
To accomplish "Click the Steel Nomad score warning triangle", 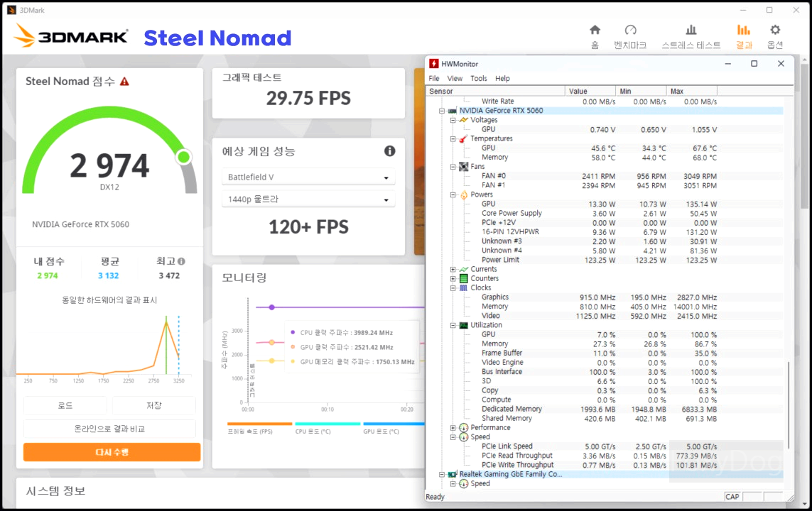I will pos(124,81).
